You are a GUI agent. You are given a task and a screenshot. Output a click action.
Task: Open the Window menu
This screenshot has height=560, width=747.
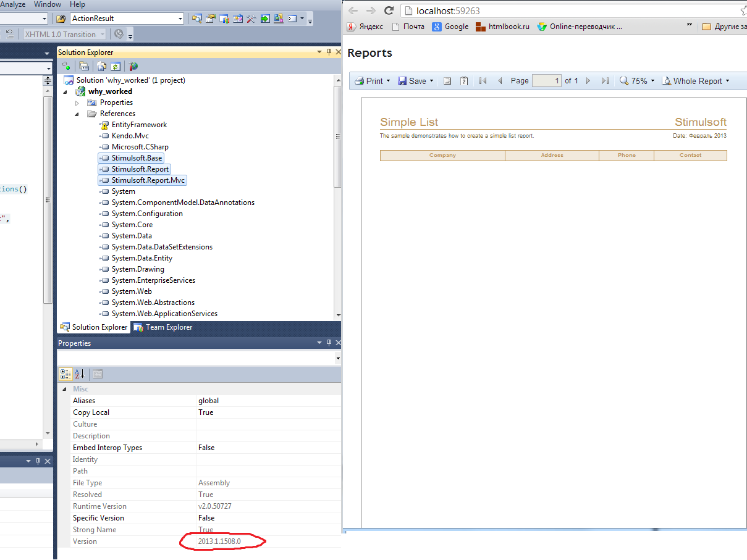tap(48, 4)
